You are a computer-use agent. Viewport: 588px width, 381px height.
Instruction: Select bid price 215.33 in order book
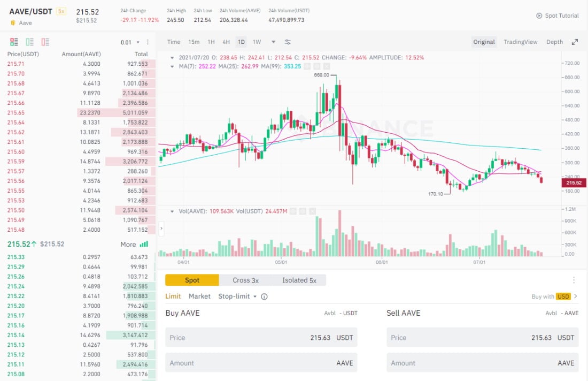pyautogui.click(x=16, y=257)
